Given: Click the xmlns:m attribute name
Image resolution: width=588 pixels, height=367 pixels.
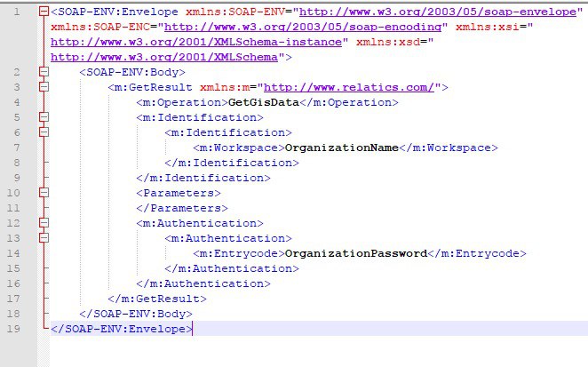Looking at the screenshot, I should coord(225,87).
